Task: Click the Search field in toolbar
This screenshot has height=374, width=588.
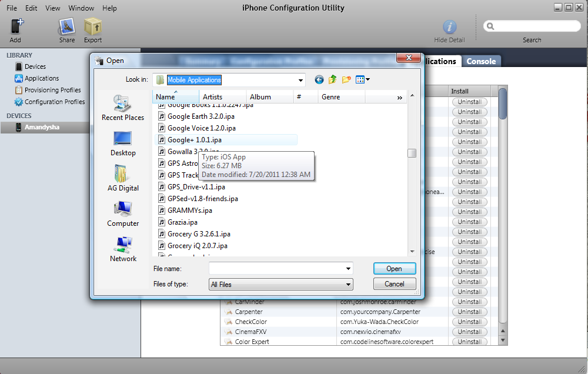Action: coord(532,26)
